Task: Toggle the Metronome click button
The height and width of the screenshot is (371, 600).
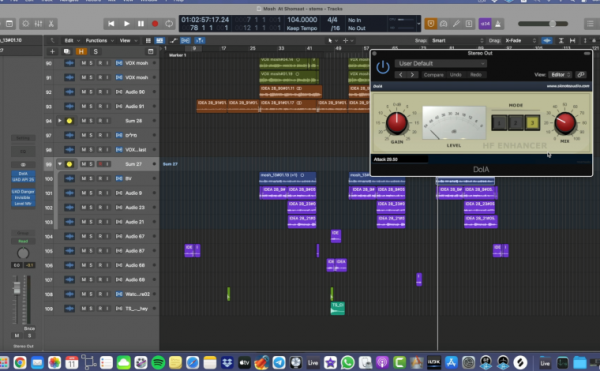Action: point(498,24)
